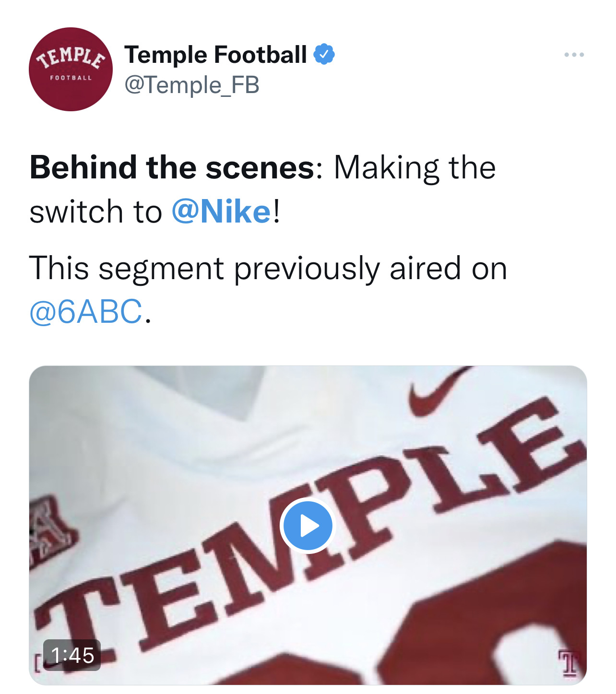Click the Temple Football display name
Viewport: 616px width, 694px height.
tap(215, 55)
